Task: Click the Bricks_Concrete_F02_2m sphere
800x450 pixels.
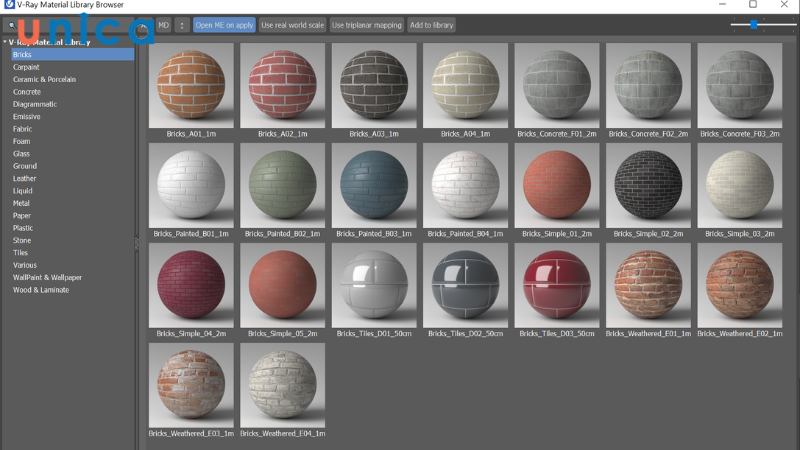Action: [649, 85]
